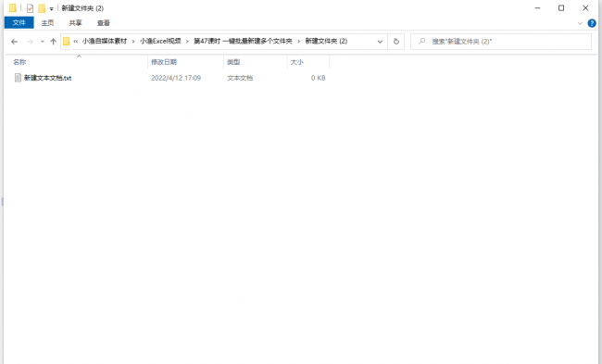Select the 查看 ribbon tab
This screenshot has height=364, width=602.
point(104,23)
